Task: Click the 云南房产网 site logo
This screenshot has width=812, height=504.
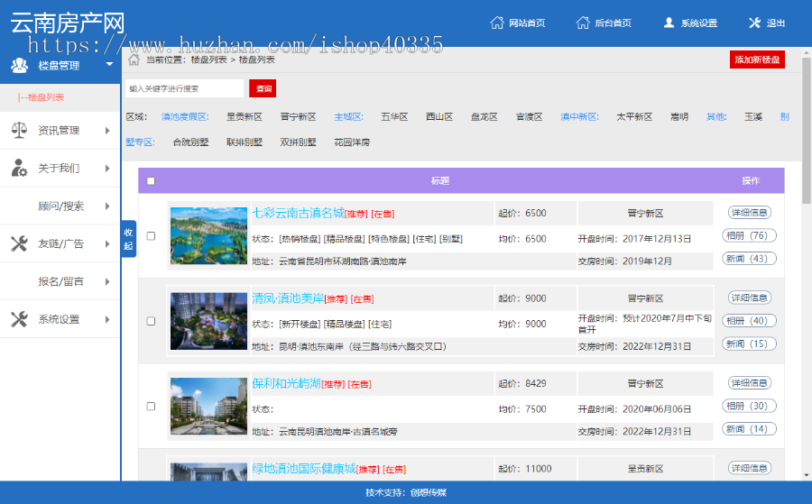Action: coord(68,23)
